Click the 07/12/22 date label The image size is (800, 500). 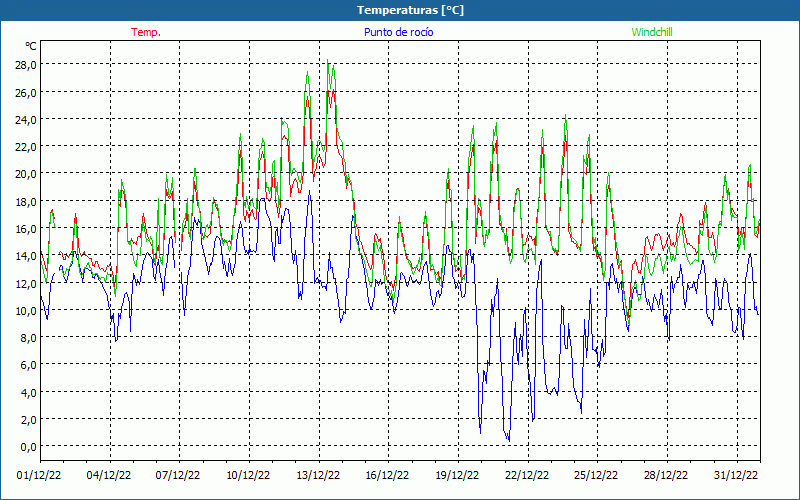tap(178, 475)
